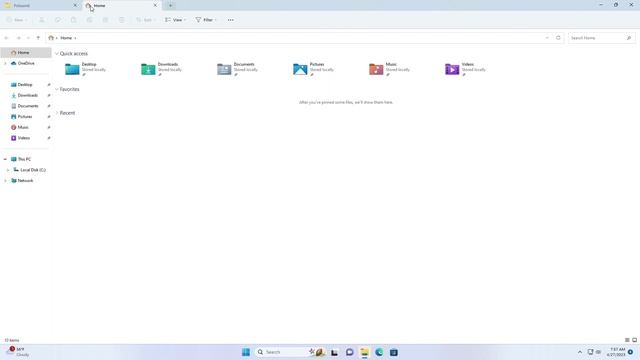Expand the Local Disk (C:) node
The height and width of the screenshot is (360, 640).
(x=8, y=170)
